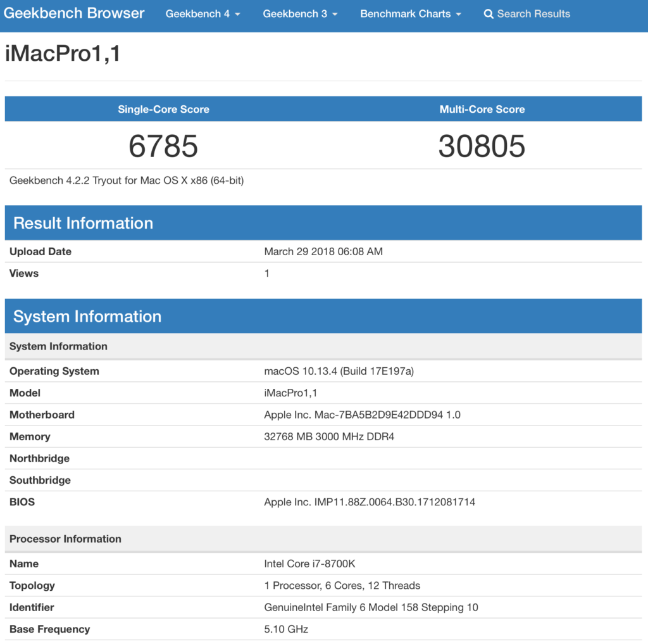Select the Mac-7BA5B2D9E42DDD94 motherboard value

362,415
